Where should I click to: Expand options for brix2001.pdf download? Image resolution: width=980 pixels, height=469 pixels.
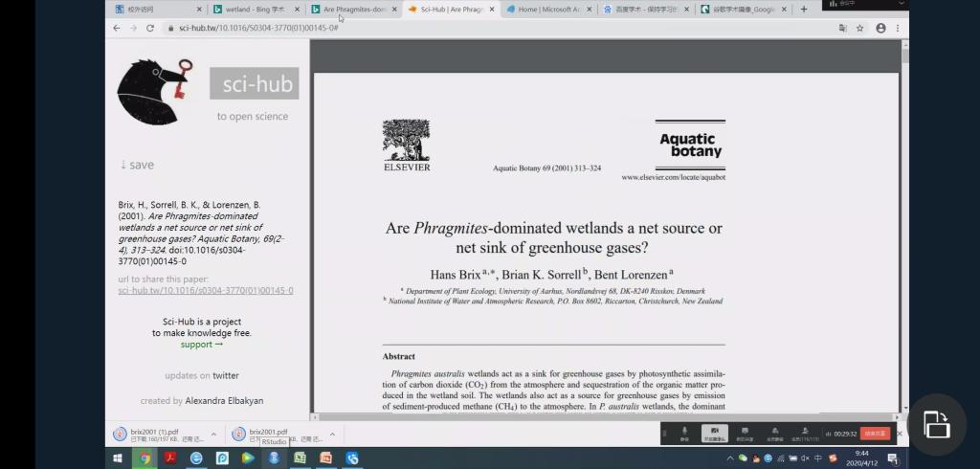coord(332,435)
